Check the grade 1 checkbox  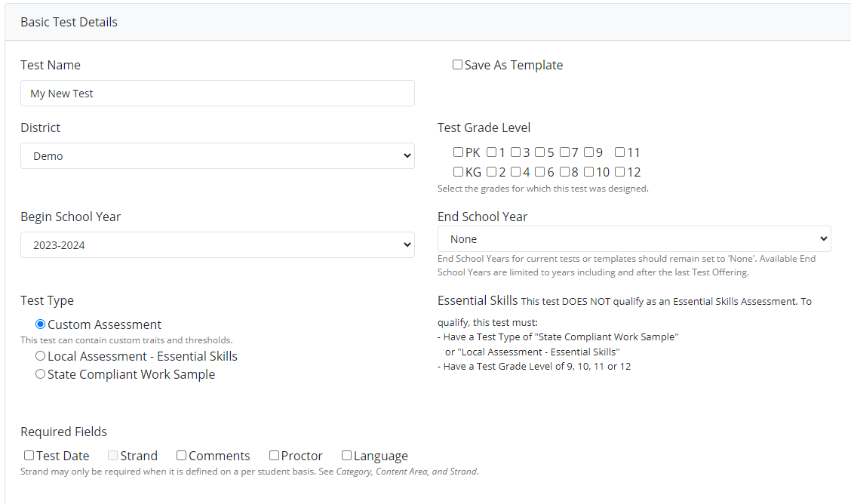492,152
